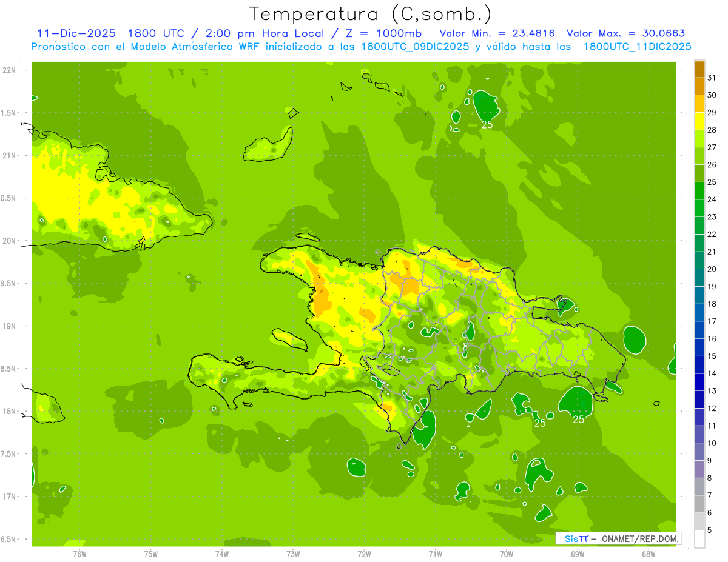This screenshot has width=728, height=562.
Task: Click the "18N" latitude label
Action: click(9, 411)
